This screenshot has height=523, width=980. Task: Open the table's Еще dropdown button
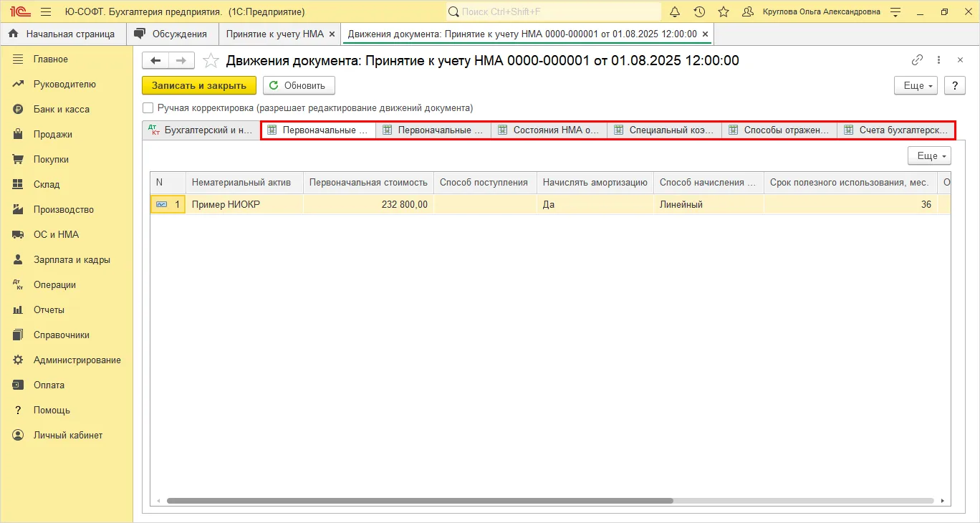click(929, 155)
